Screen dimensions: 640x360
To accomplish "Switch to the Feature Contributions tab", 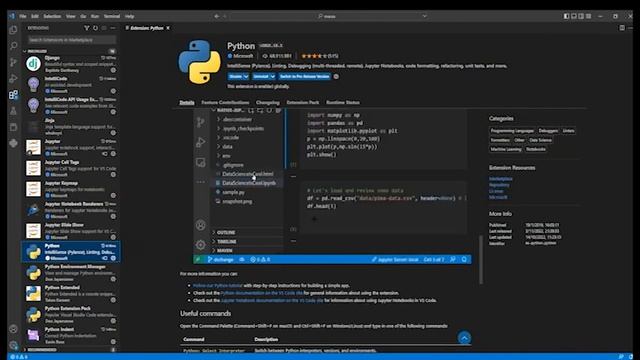I will pyautogui.click(x=225, y=102).
